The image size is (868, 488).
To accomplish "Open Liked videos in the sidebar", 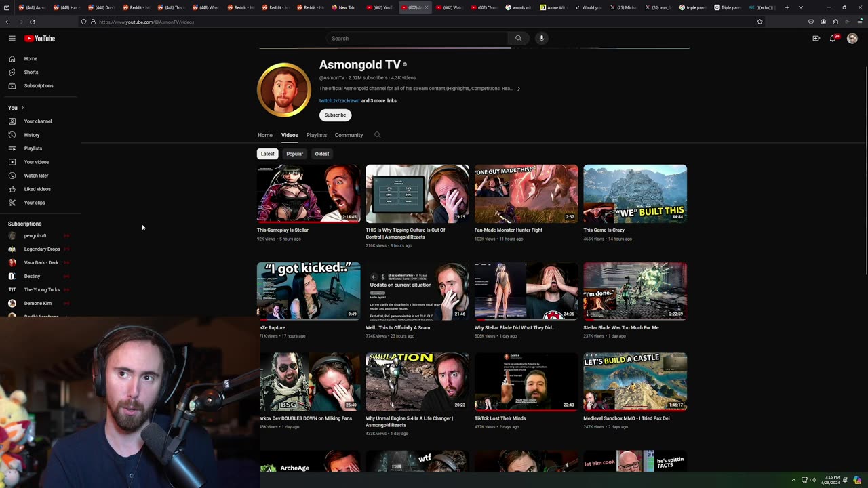I will tap(41, 189).
